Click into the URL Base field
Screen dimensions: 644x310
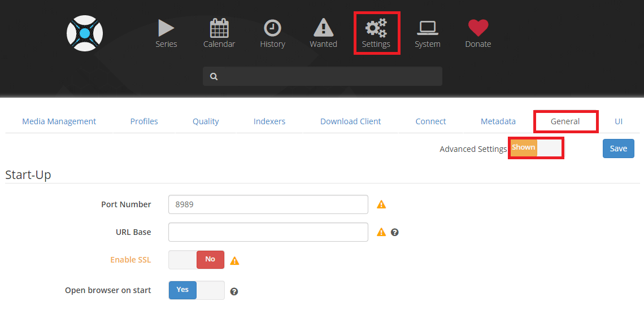coord(268,232)
